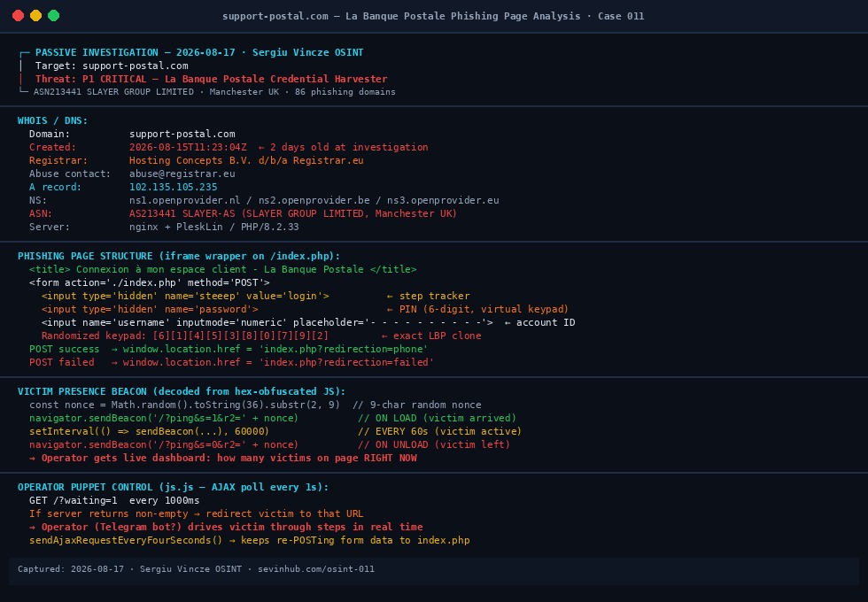Image resolution: width=868 pixels, height=602 pixels.
Task: Click the '9-char random nonce' comment
Action: 417,405
